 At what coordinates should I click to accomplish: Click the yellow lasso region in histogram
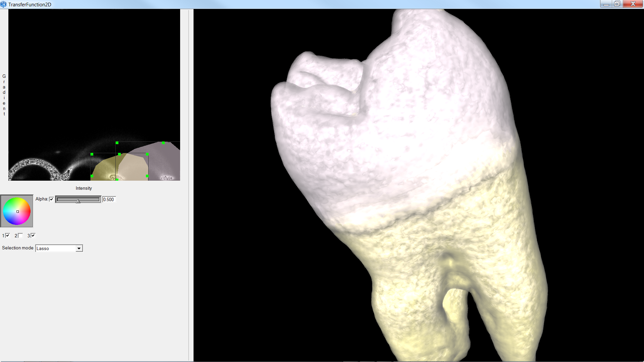pos(103,169)
